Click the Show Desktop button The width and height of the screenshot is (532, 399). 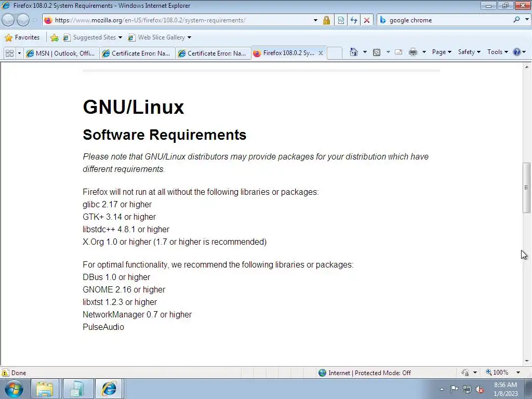(528, 389)
